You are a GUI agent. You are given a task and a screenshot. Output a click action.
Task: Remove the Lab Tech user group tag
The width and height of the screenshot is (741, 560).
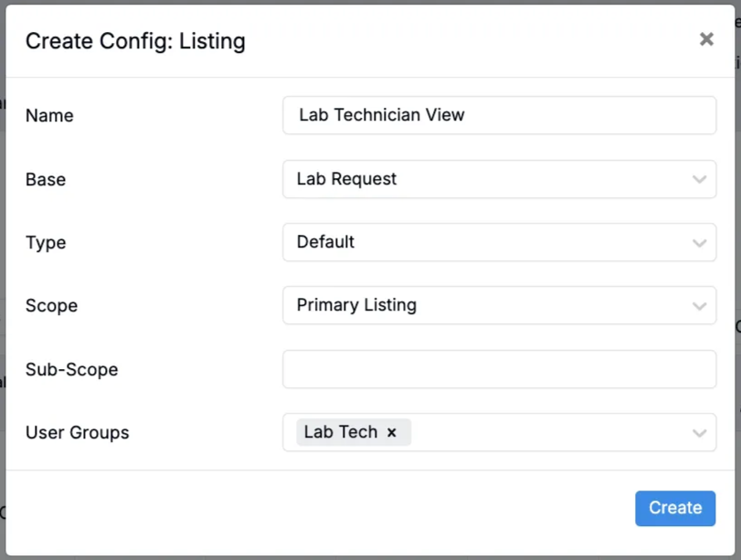tap(392, 433)
